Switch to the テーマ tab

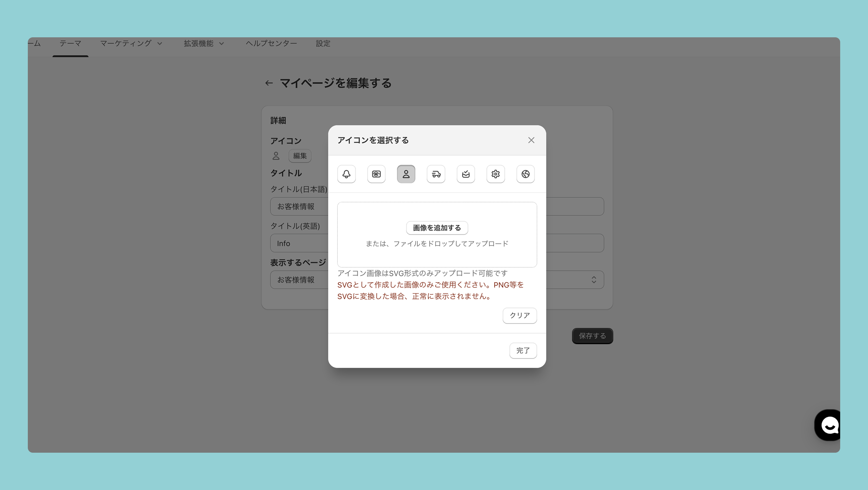point(70,43)
